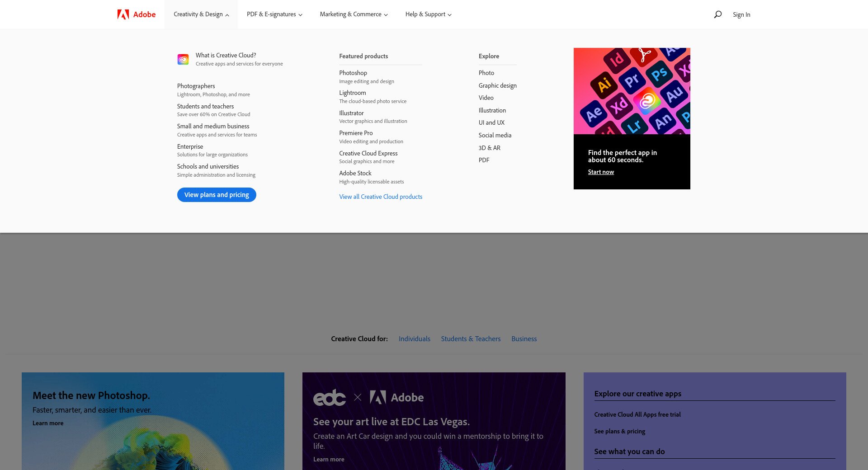Expand the PDF & E-signatures menu

[x=274, y=14]
